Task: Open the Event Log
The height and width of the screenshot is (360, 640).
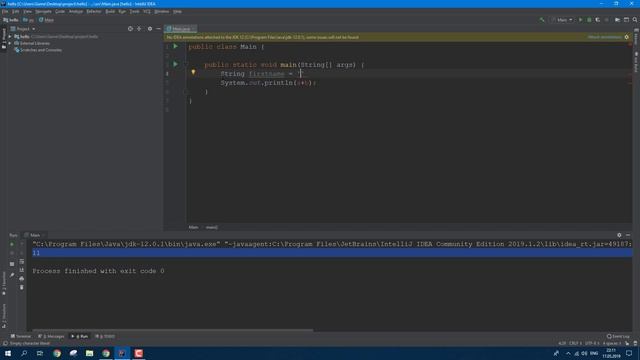Action: [x=618, y=336]
